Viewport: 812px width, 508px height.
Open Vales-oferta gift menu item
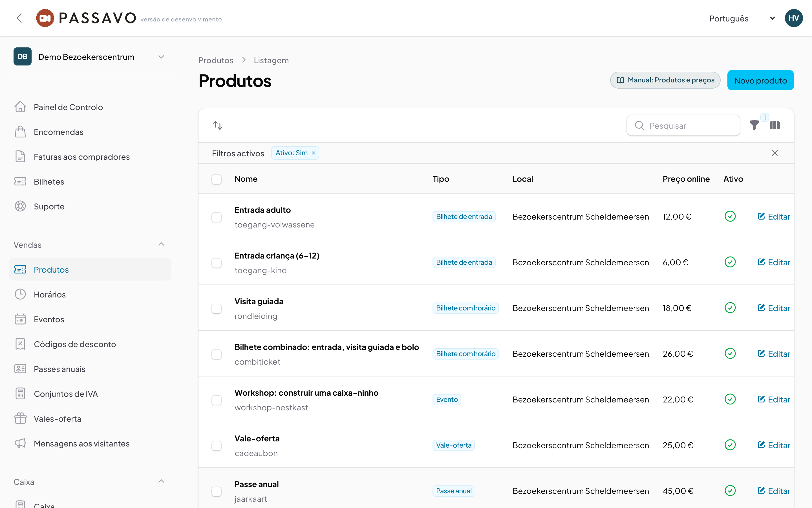(90, 419)
